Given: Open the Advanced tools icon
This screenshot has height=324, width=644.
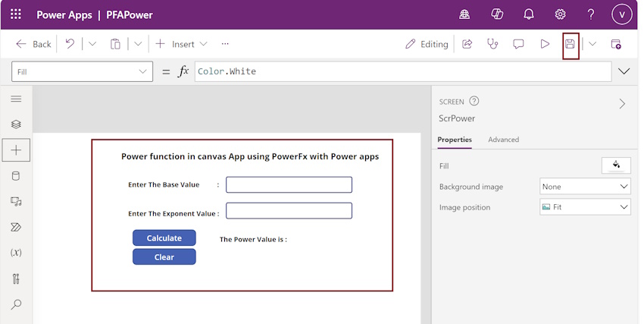Looking at the screenshot, I should 16,278.
